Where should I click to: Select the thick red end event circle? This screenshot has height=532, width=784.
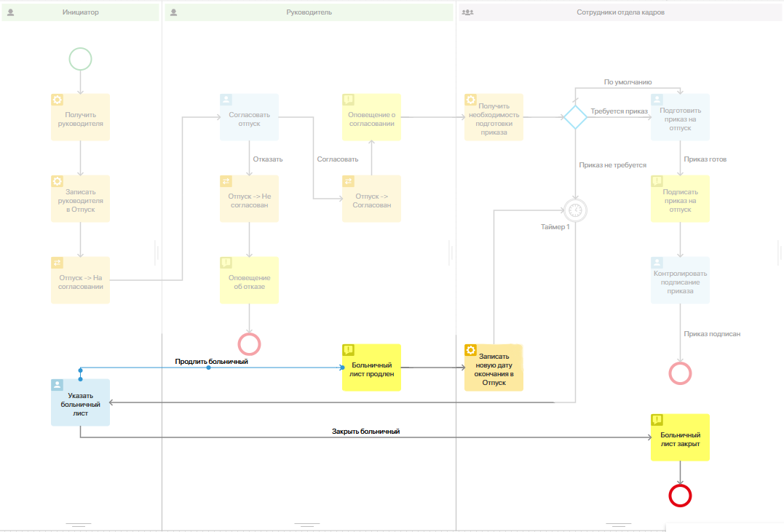pos(680,496)
